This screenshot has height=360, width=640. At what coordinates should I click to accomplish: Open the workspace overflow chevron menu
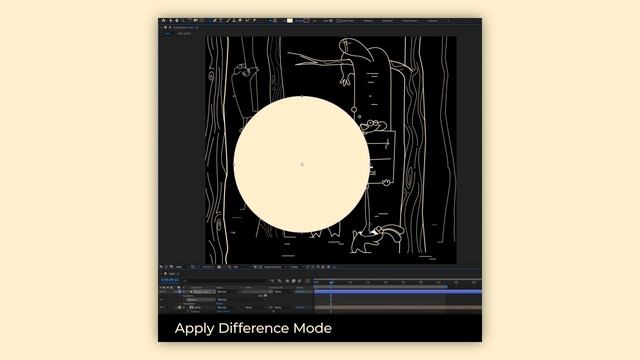(x=449, y=21)
